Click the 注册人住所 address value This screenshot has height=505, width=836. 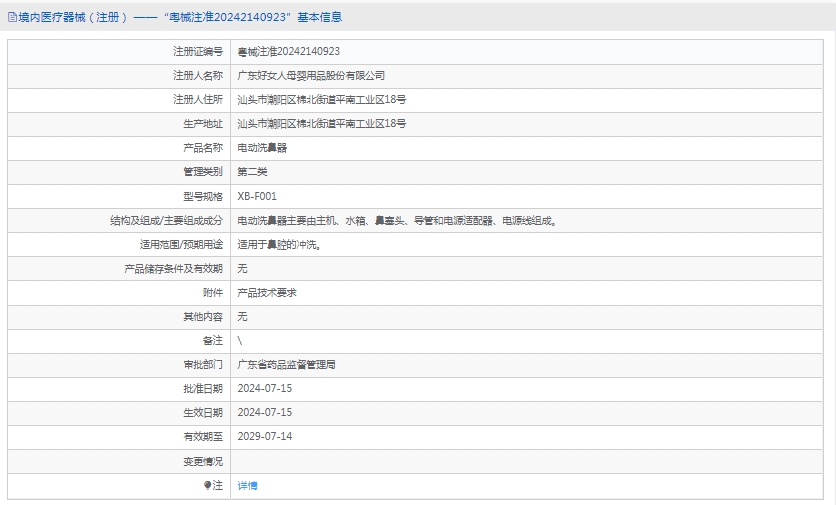point(321,99)
